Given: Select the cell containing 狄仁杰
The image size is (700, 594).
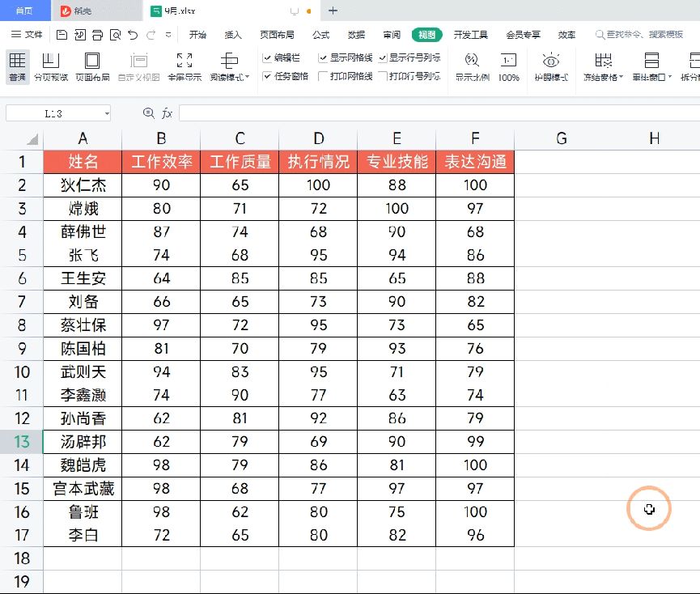Looking at the screenshot, I should [x=83, y=185].
